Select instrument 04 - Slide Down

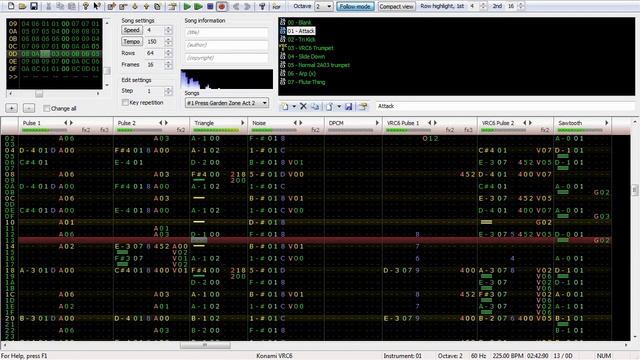306,57
